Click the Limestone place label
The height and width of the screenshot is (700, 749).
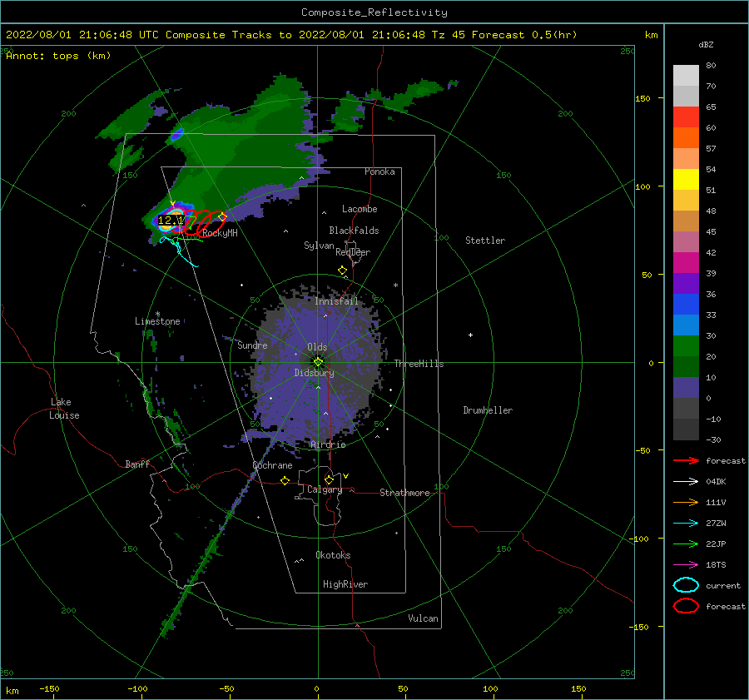(157, 321)
